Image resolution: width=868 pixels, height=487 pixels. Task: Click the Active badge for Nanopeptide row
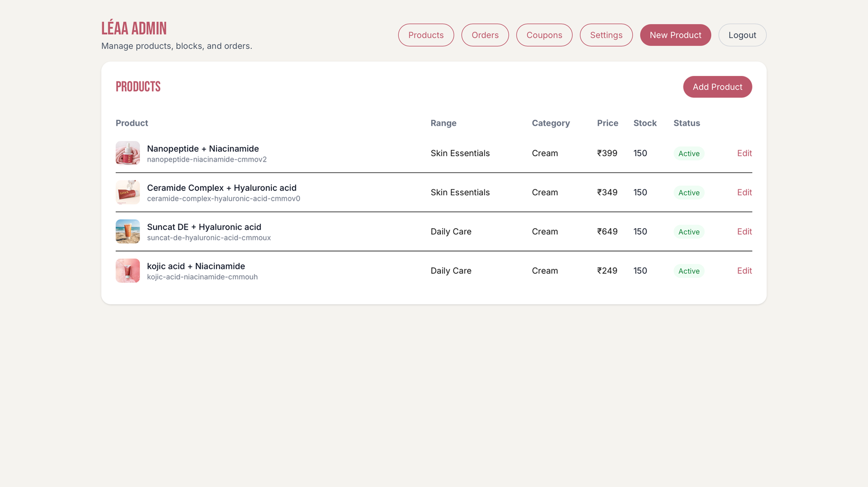point(689,153)
